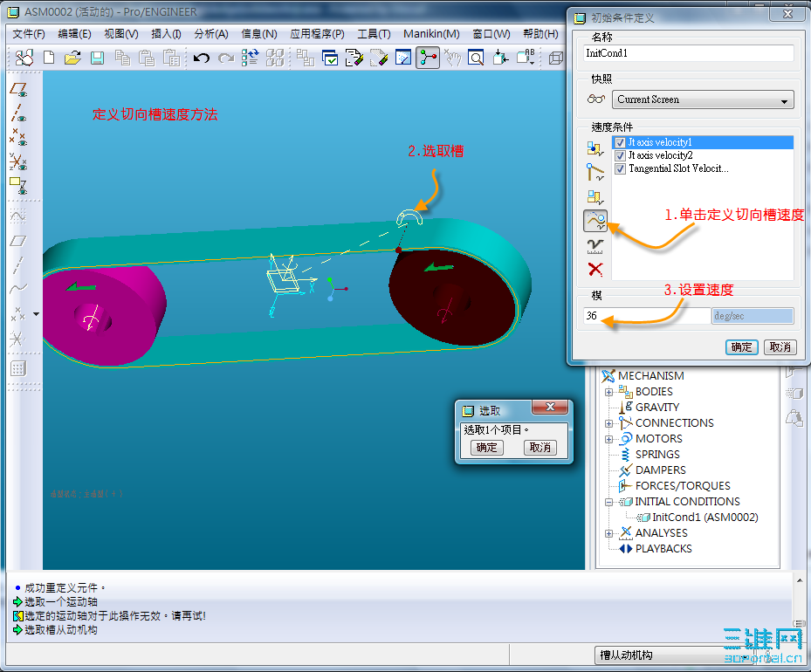The width and height of the screenshot is (811, 672).
Task: Expand the MOTORS tree node
Action: [608, 439]
